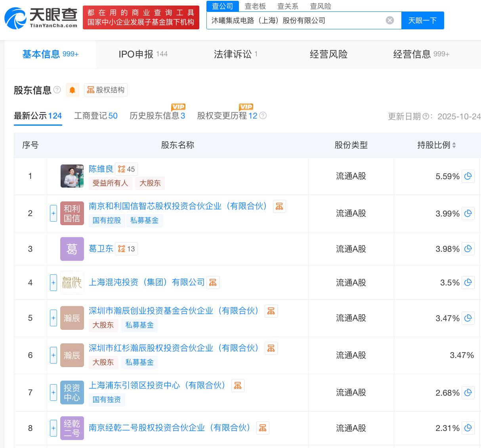Image resolution: width=481 pixels, height=448 pixels.
Task: Open relation graph badge 45 next to 陈维良
Action: tap(126, 169)
